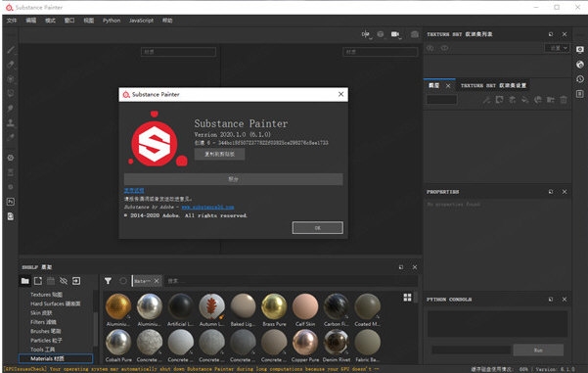This screenshot has height=373, width=588.
Task: Click the add fill layer icon
Action: tap(525, 100)
